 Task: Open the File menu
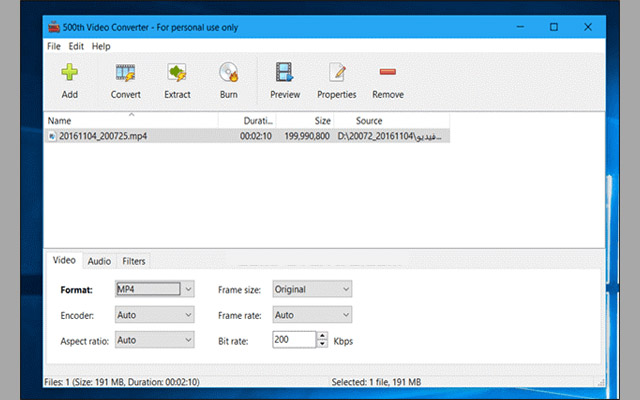[53, 46]
